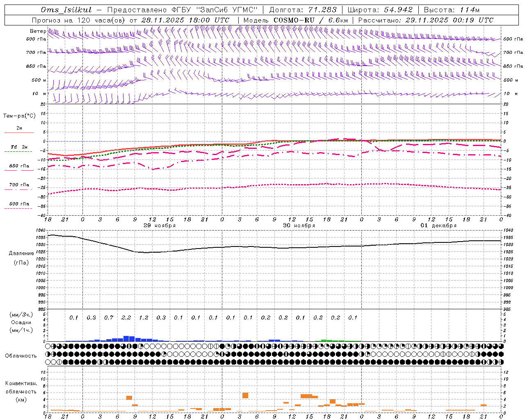Click the 700 гПа temperature legend entry
This screenshot has width=525, height=420.
19,185
